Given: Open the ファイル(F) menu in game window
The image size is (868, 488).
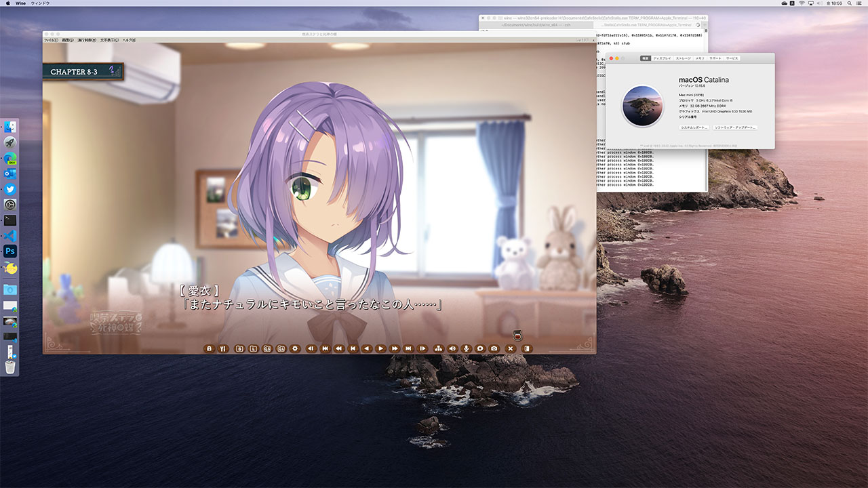Looking at the screenshot, I should tap(51, 40).
